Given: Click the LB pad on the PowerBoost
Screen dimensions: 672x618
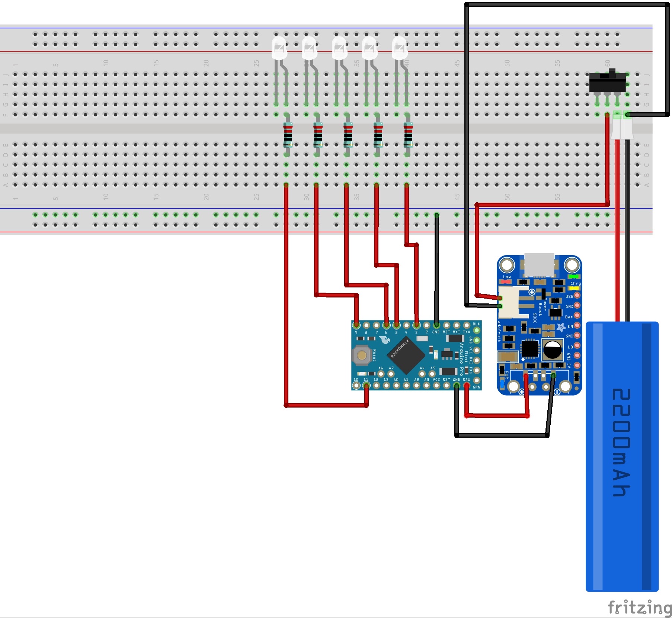Looking at the screenshot, I should [x=577, y=345].
